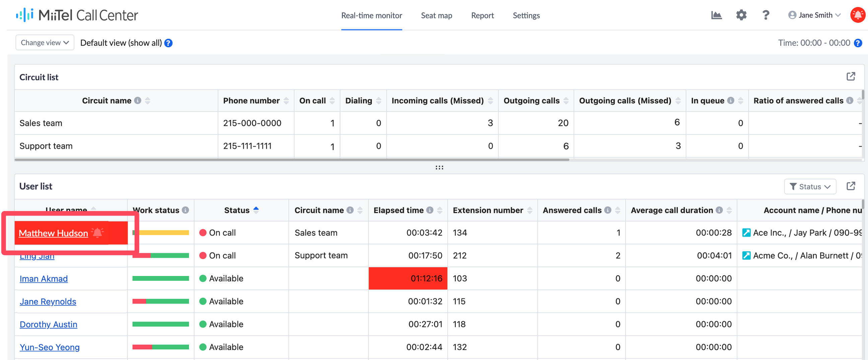
Task: Open the Change view dropdown
Action: click(45, 43)
